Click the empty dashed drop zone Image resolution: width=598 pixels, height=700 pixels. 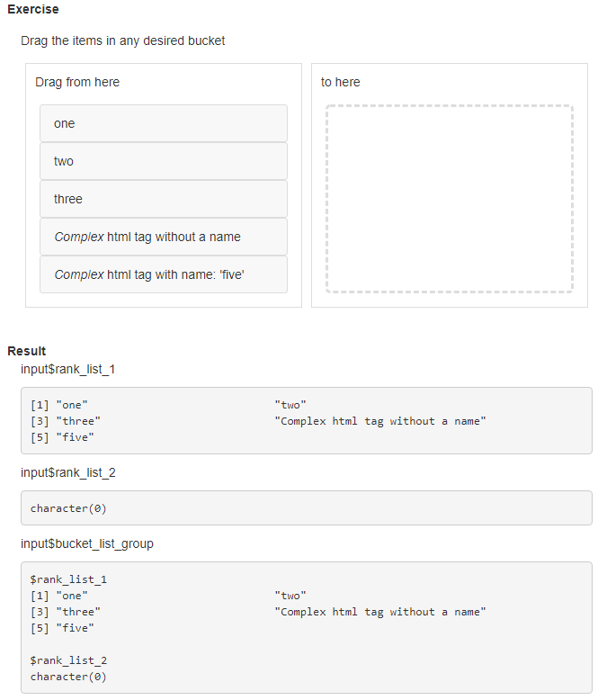coord(449,199)
